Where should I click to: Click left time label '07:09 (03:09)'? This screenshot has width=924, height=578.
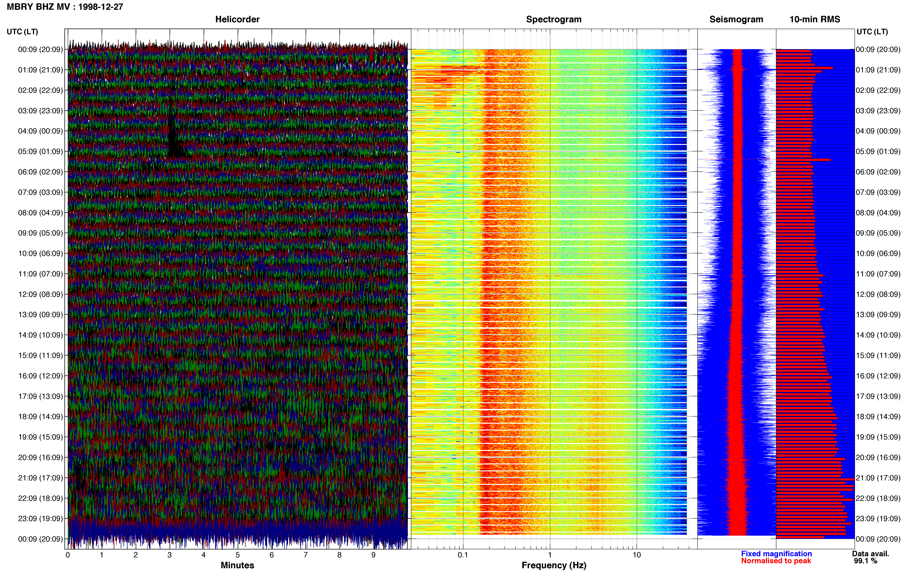point(40,192)
